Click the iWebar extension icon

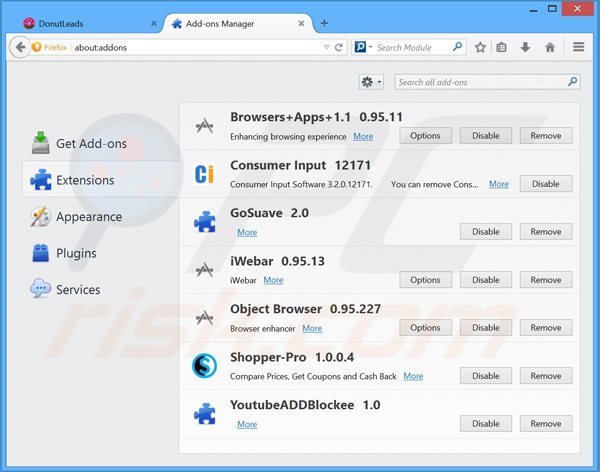click(204, 269)
